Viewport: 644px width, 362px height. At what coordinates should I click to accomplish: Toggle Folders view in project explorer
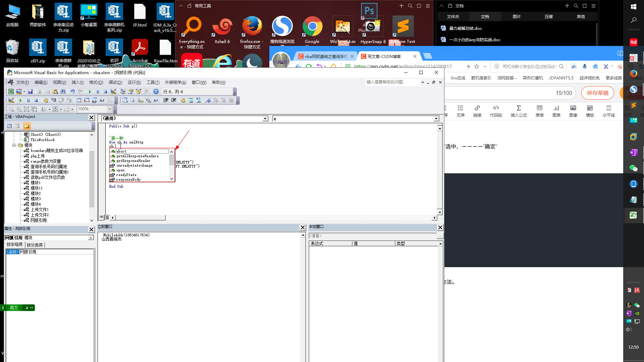point(27,126)
